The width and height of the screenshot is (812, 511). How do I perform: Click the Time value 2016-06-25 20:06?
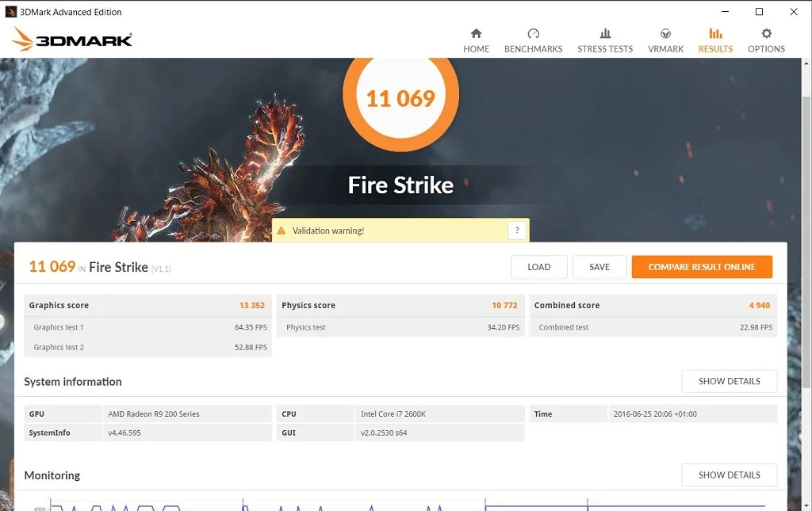click(655, 414)
